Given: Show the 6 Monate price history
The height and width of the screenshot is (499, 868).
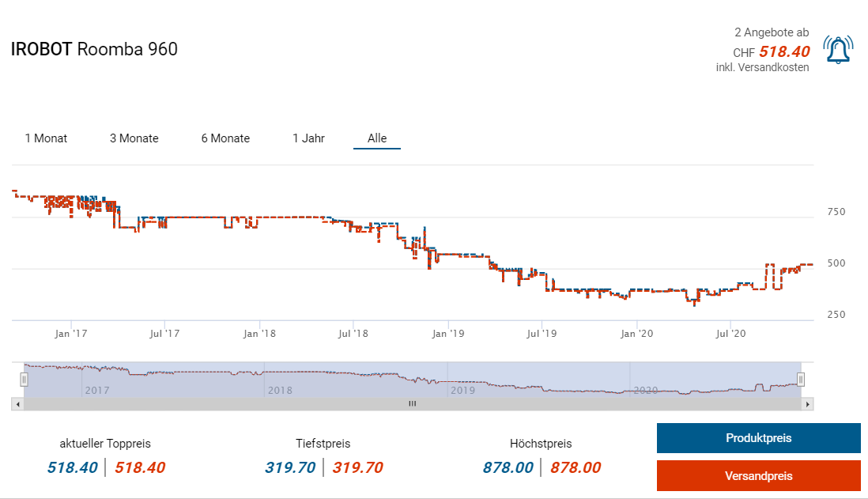Looking at the screenshot, I should [225, 138].
